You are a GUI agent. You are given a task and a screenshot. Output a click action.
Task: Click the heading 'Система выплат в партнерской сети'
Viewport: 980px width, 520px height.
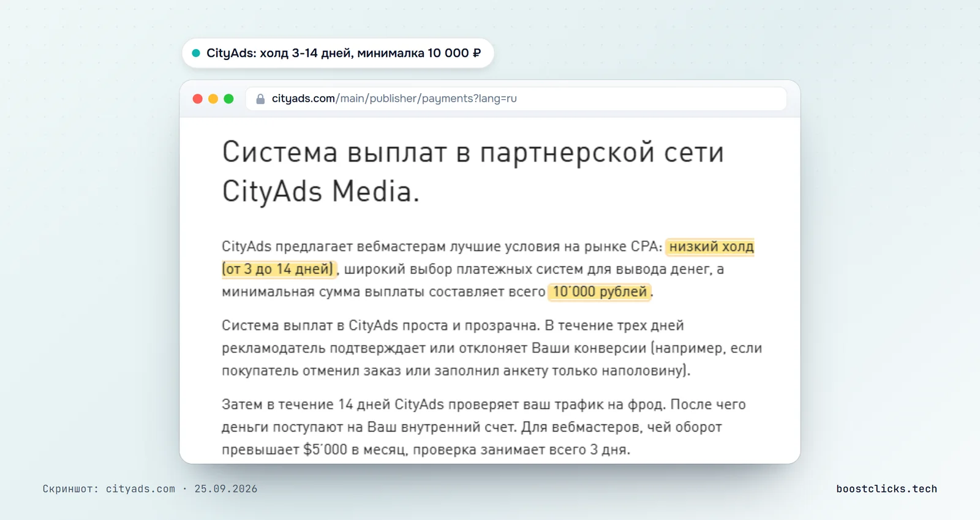473,152
